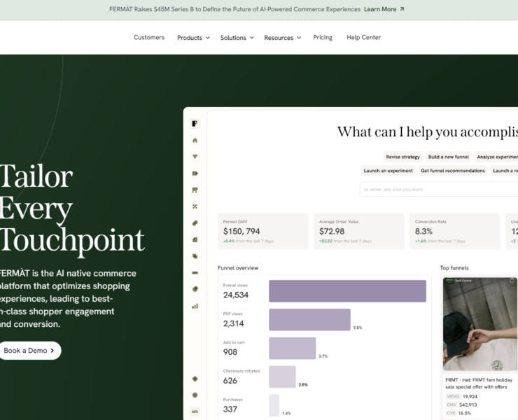The image size is (518, 420).
Task: Click the tag label icon in sidebar
Action: pyautogui.click(x=195, y=174)
